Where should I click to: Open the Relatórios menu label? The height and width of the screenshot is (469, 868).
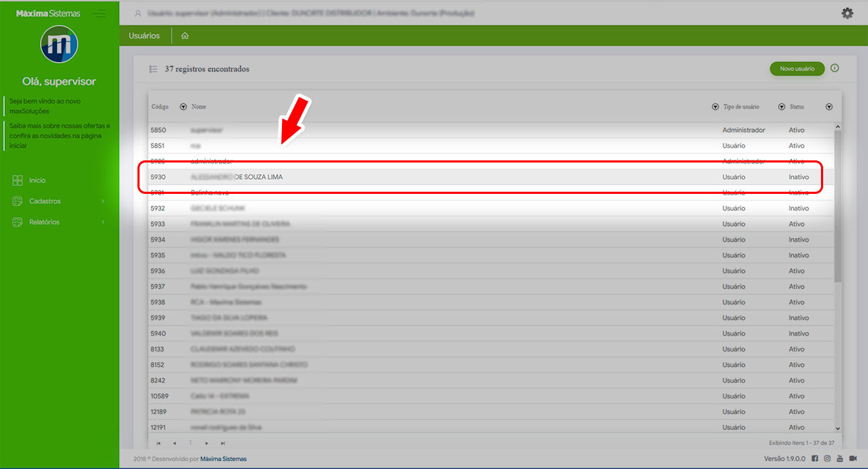[44, 222]
